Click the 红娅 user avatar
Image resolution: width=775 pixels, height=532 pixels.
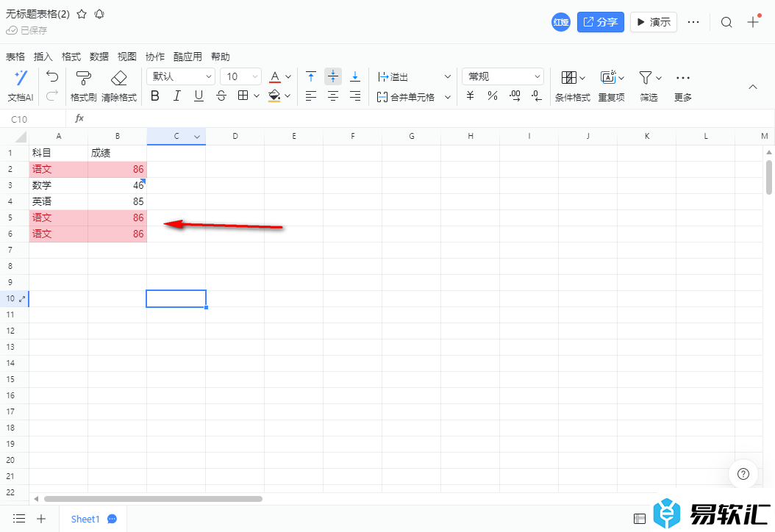561,22
